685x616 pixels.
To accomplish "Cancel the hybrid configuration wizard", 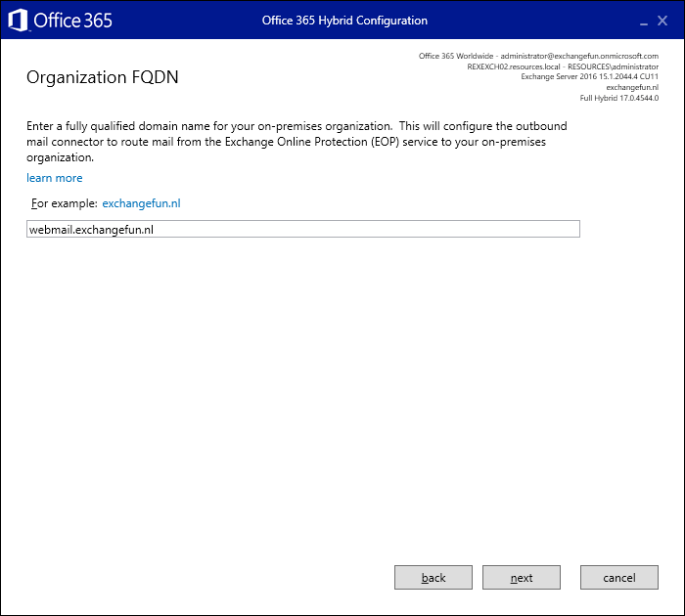I will (x=618, y=578).
